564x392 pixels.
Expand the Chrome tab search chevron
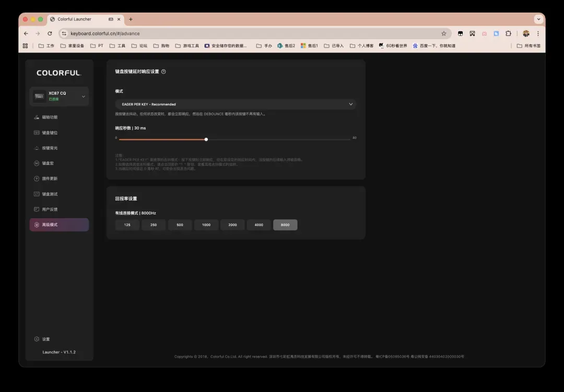pyautogui.click(x=538, y=19)
